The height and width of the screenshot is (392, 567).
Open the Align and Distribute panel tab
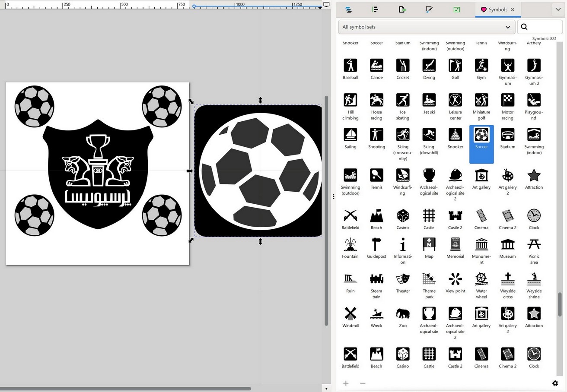[x=375, y=9]
